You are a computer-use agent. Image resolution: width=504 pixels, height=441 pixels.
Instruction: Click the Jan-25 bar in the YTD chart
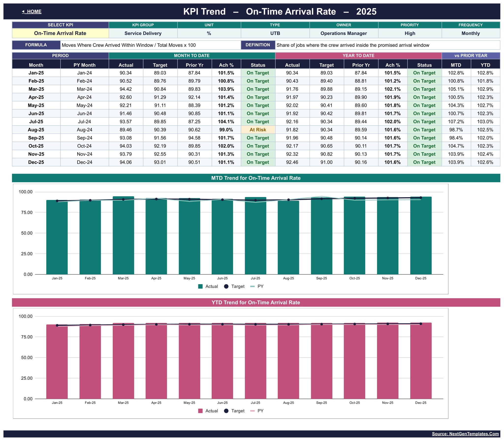tap(57, 362)
